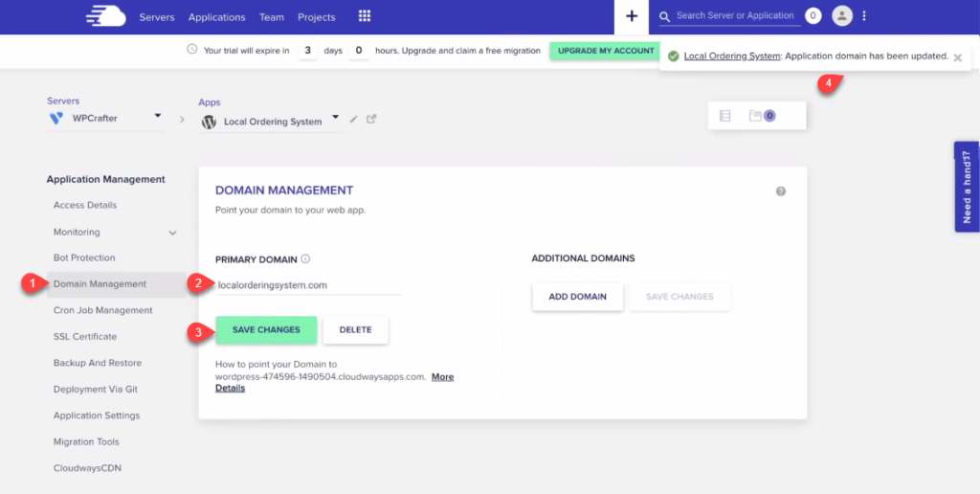Select Access Details in sidebar

[85, 205]
